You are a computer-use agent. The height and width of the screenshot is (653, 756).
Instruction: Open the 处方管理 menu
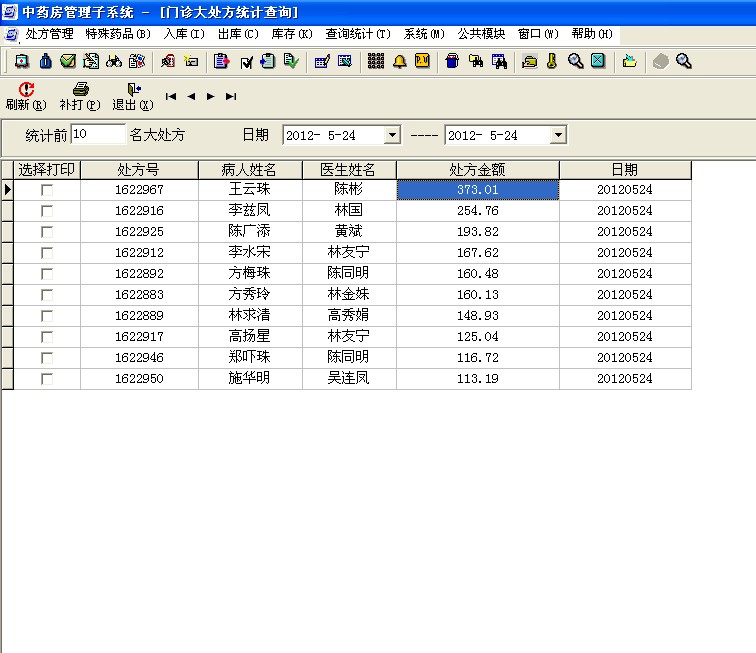(x=49, y=34)
